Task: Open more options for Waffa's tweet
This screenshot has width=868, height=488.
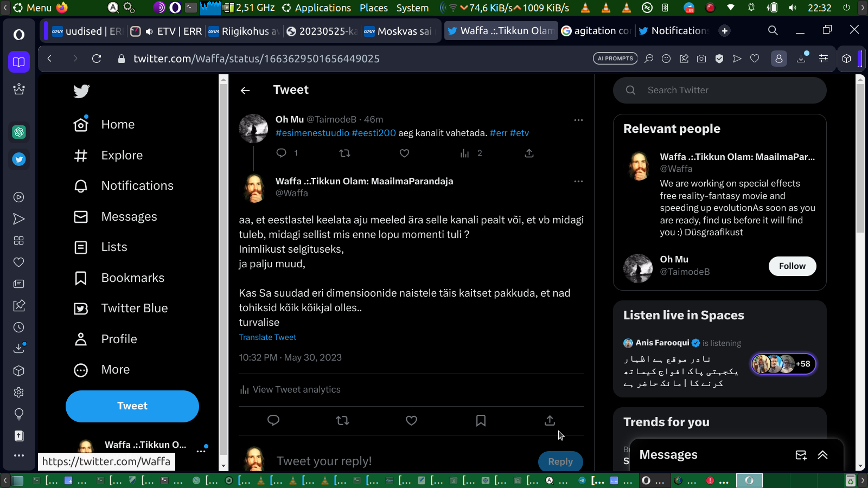Action: [578, 181]
